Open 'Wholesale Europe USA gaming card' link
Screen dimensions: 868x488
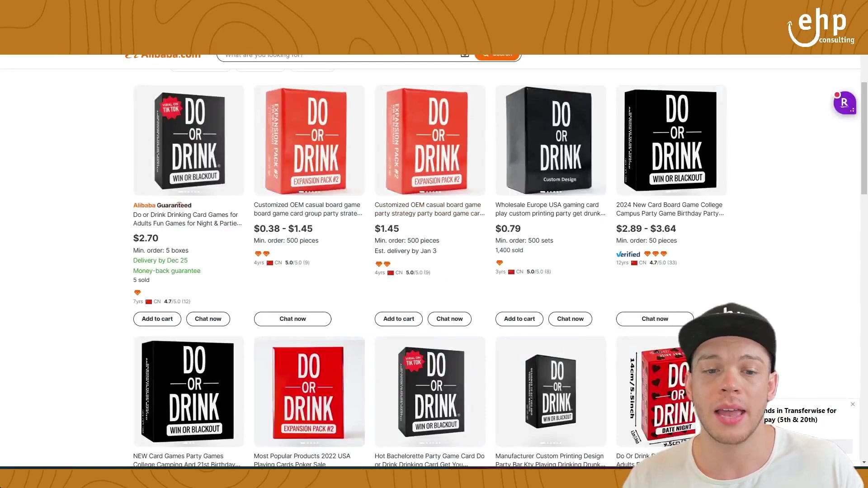[x=550, y=209]
